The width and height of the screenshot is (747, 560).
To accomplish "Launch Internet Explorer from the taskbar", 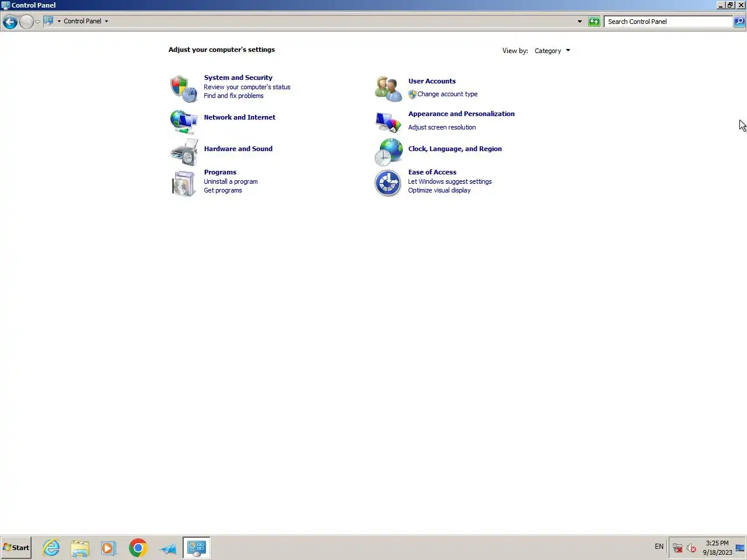I will click(51, 548).
